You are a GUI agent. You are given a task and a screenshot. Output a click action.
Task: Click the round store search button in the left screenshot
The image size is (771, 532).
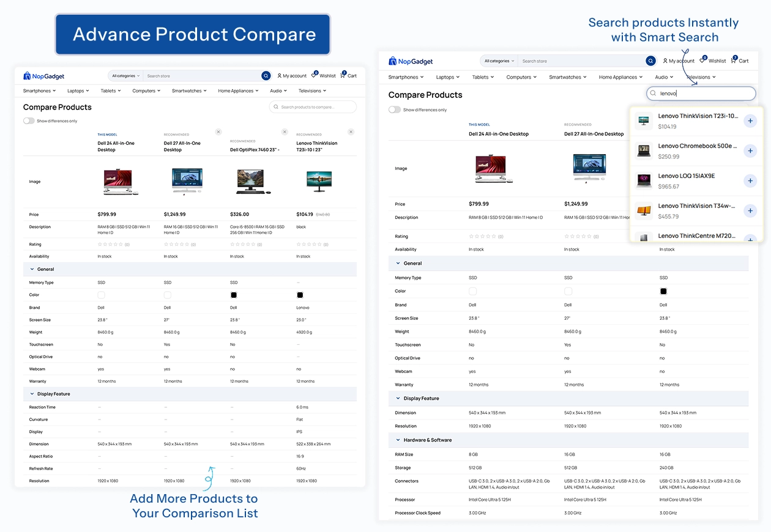(x=266, y=76)
